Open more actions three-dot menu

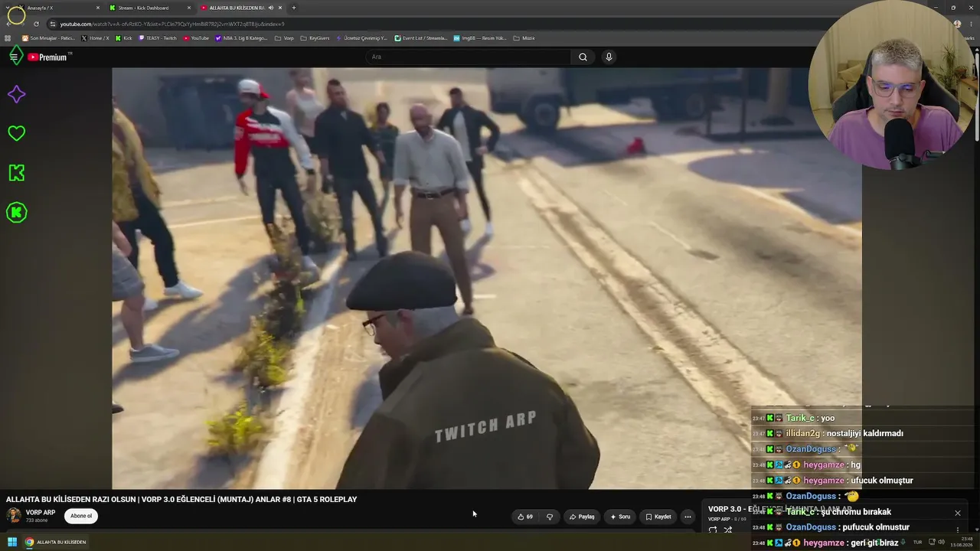pyautogui.click(x=688, y=517)
